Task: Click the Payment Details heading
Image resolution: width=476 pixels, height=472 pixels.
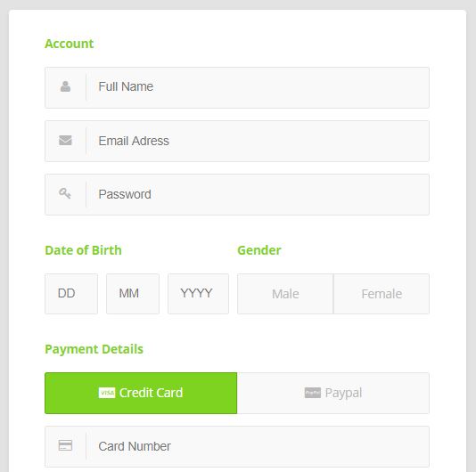Action: 94,349
